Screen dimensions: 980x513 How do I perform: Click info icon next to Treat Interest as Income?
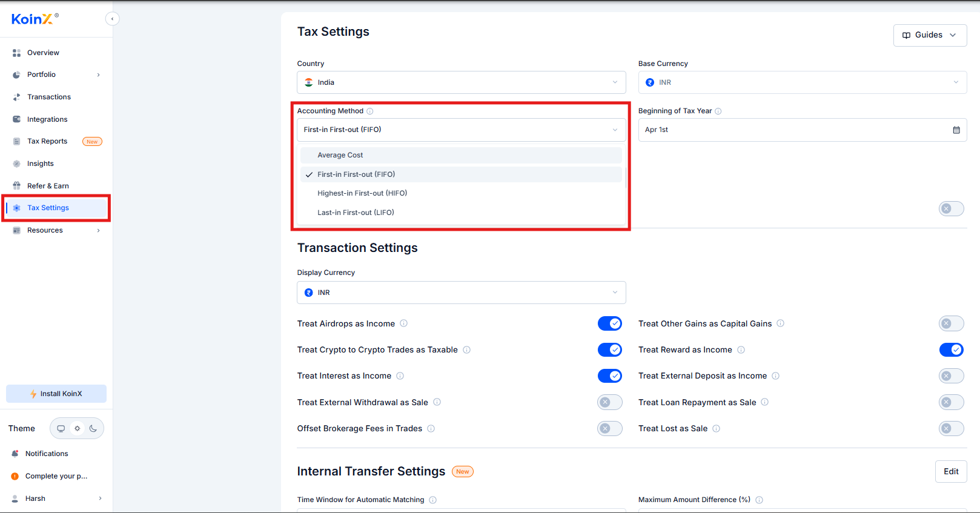(x=400, y=376)
